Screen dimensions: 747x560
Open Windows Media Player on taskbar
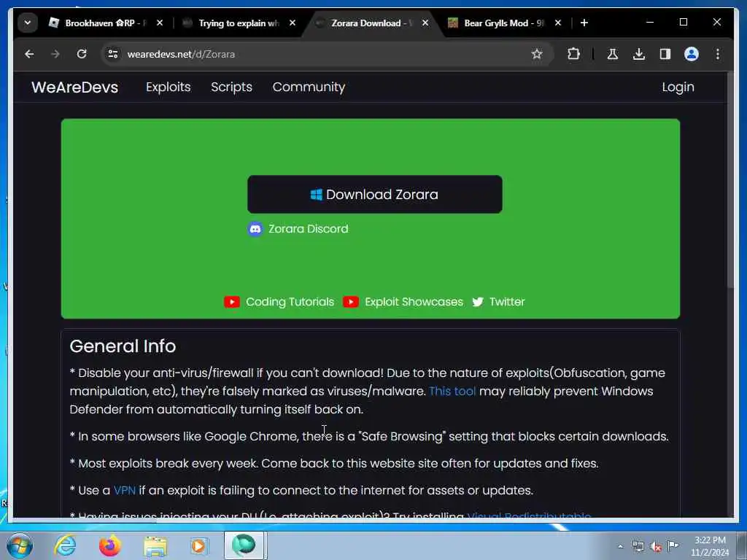[x=198, y=545]
